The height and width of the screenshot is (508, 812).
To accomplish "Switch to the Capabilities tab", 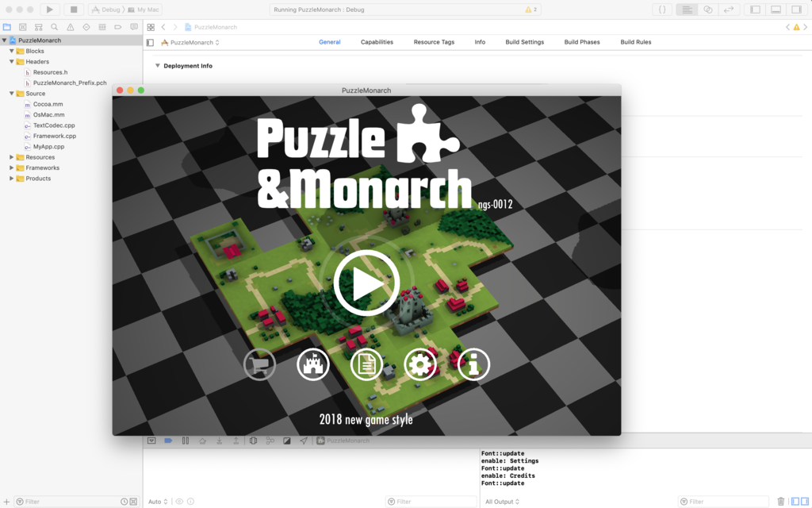I will click(x=377, y=42).
